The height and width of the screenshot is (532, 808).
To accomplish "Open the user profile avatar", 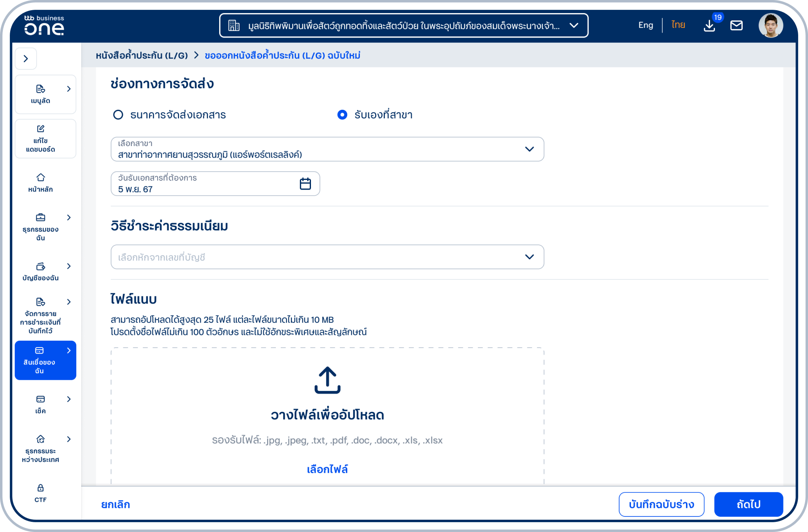I will [x=770, y=25].
